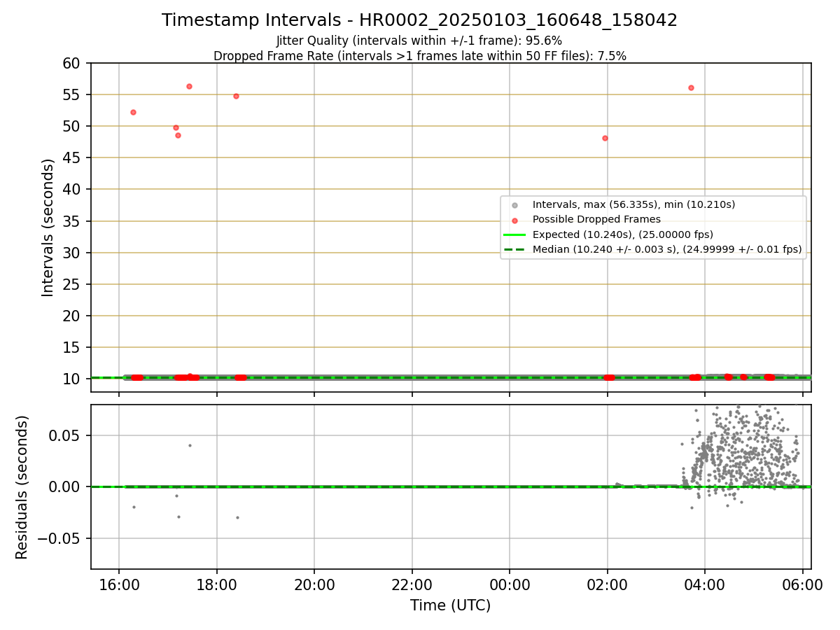Click the '30' tick on intervals axis
The height and width of the screenshot is (630, 840).
[73, 253]
